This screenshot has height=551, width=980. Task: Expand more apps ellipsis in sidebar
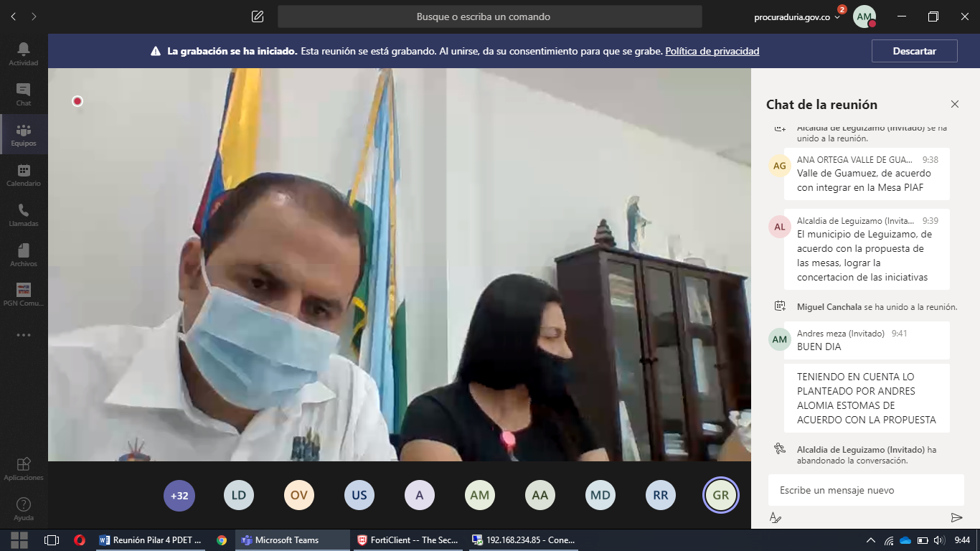24,335
